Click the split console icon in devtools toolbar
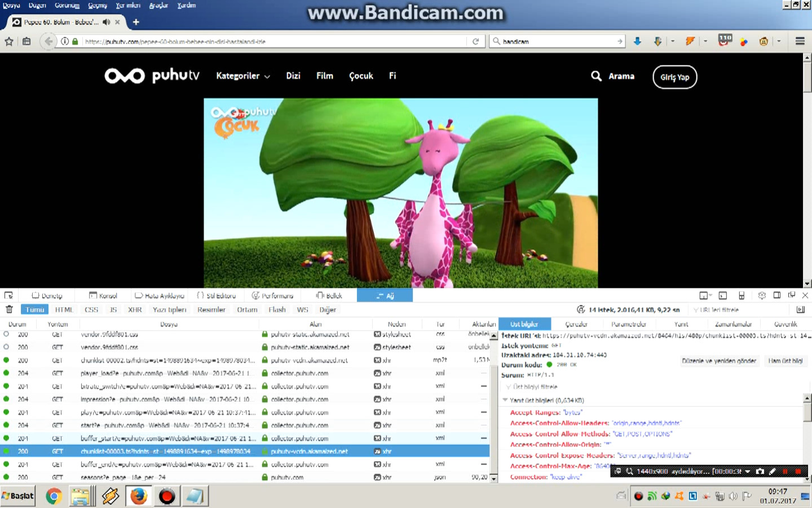Viewport: 812px width, 508px height. 723,295
